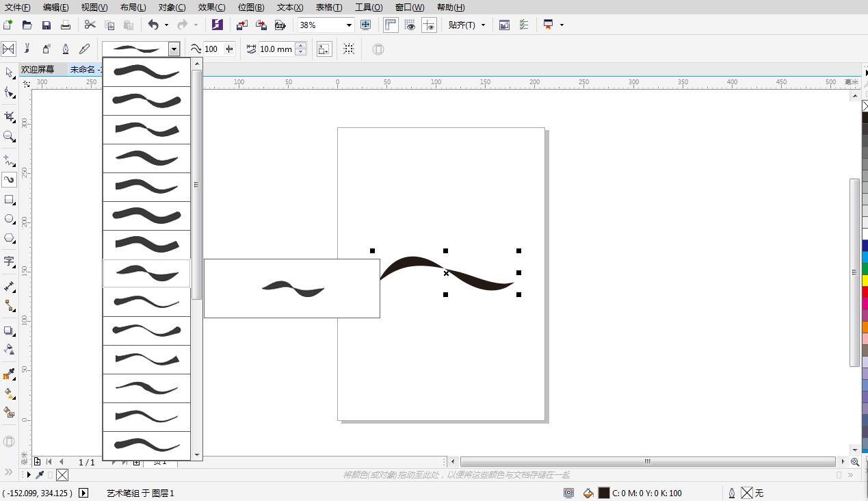Viewport: 868px width, 501px height.
Task: Select the Interactive Fill tool
Action: click(x=9, y=394)
